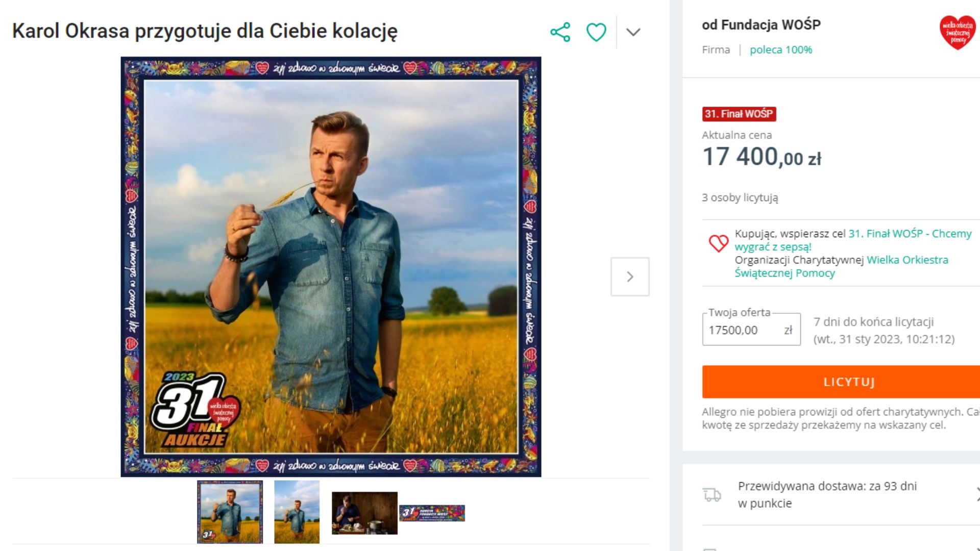
Task: Open the poleca 100% seller rating link
Action: (x=781, y=49)
